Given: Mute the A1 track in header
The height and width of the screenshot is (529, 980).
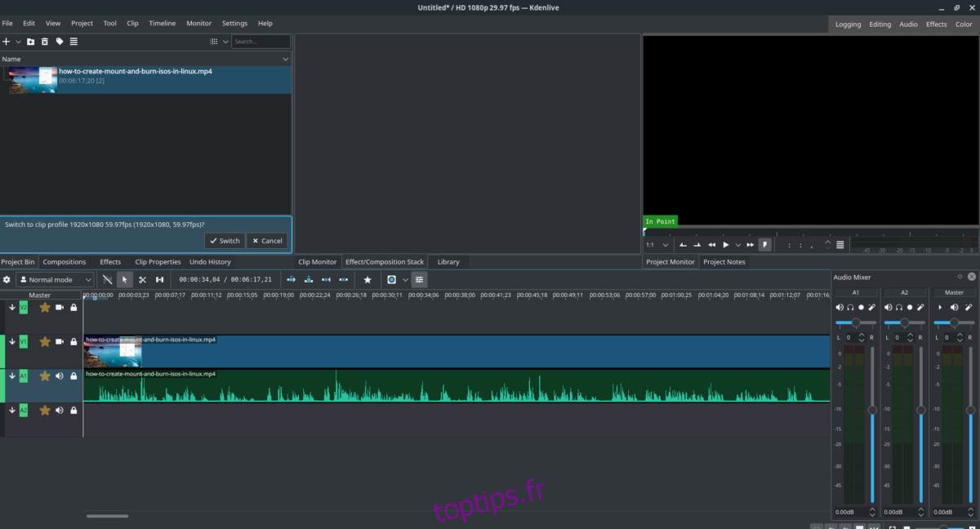Looking at the screenshot, I should [x=60, y=376].
